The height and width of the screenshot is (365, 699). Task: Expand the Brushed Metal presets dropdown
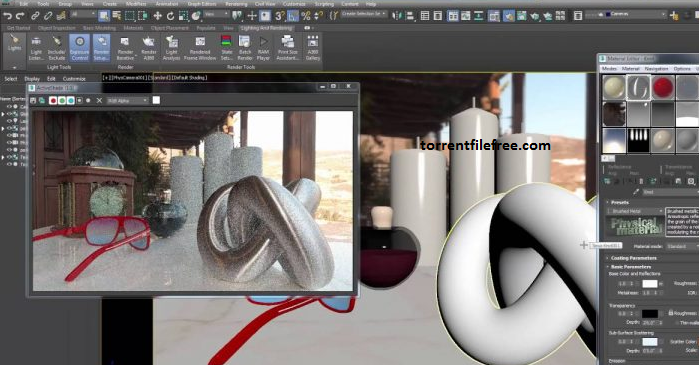635,211
